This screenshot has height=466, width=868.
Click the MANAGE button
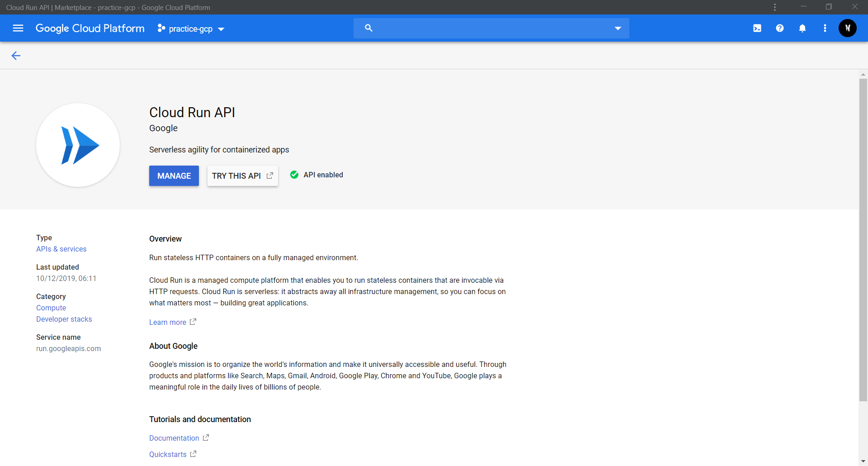[174, 176]
